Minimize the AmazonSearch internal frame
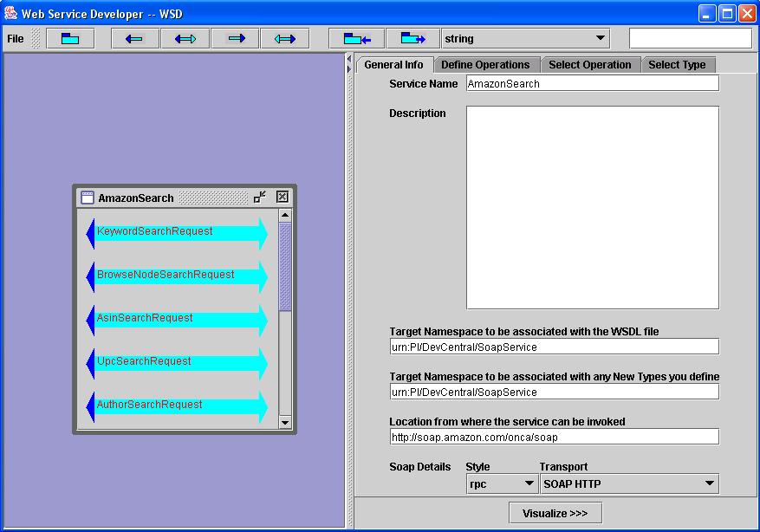This screenshot has height=532, width=760. [x=260, y=197]
